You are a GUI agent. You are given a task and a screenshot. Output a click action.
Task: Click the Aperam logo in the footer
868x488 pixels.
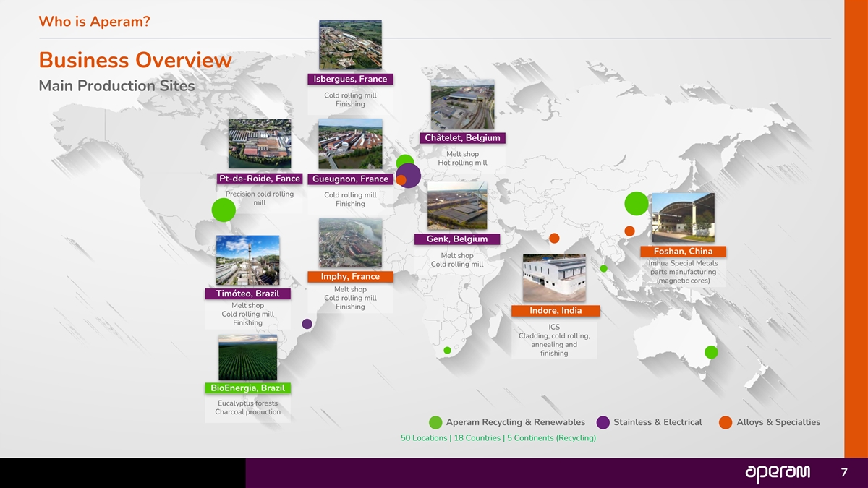point(778,473)
